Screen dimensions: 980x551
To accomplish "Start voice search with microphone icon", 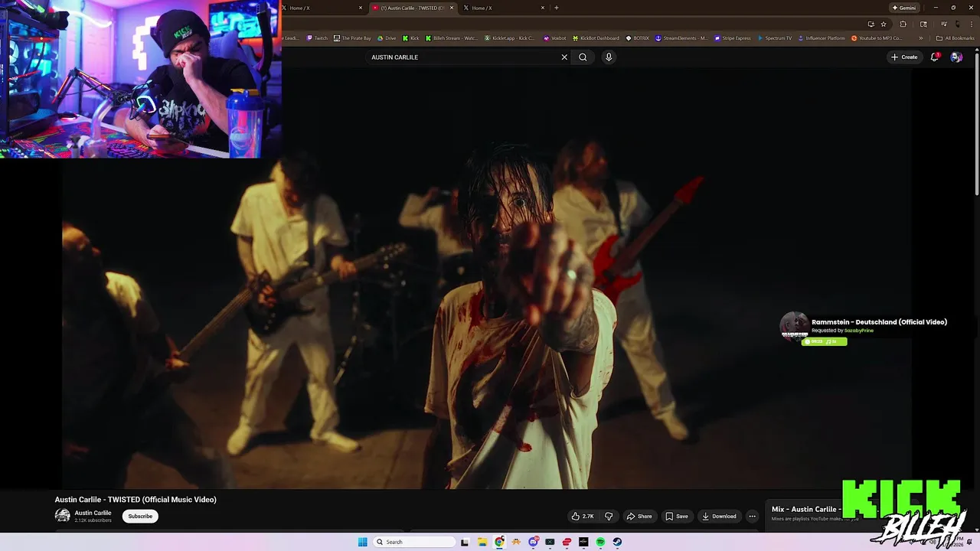I will point(609,57).
